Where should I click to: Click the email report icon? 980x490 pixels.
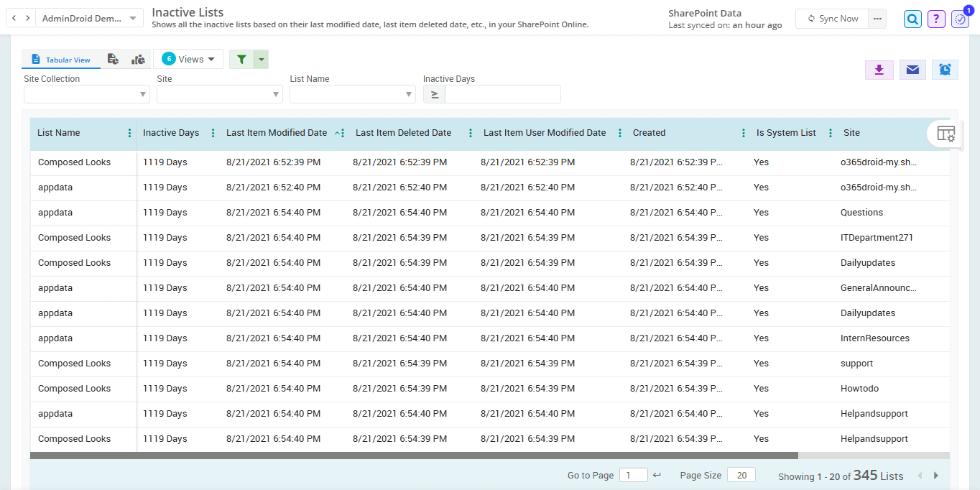point(912,70)
